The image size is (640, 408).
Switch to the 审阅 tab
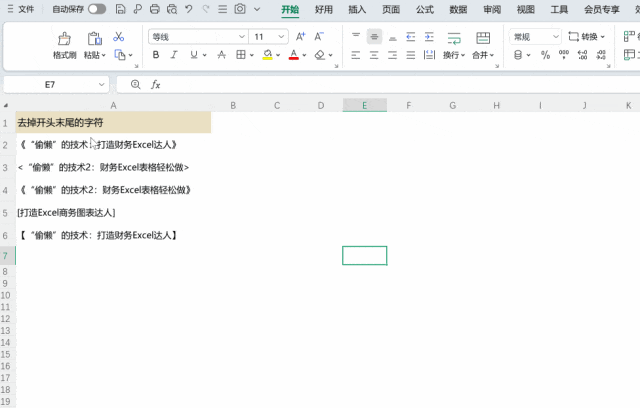[x=492, y=9]
